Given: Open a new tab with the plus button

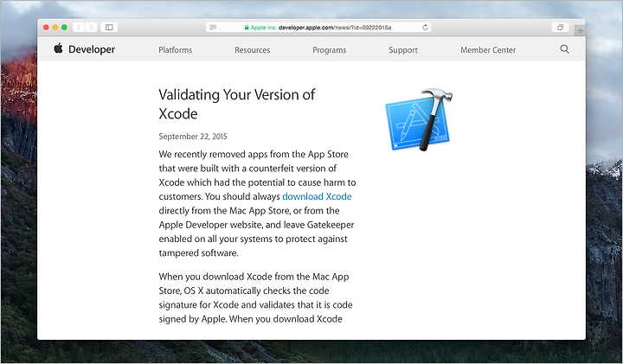Looking at the screenshot, I should [580, 30].
